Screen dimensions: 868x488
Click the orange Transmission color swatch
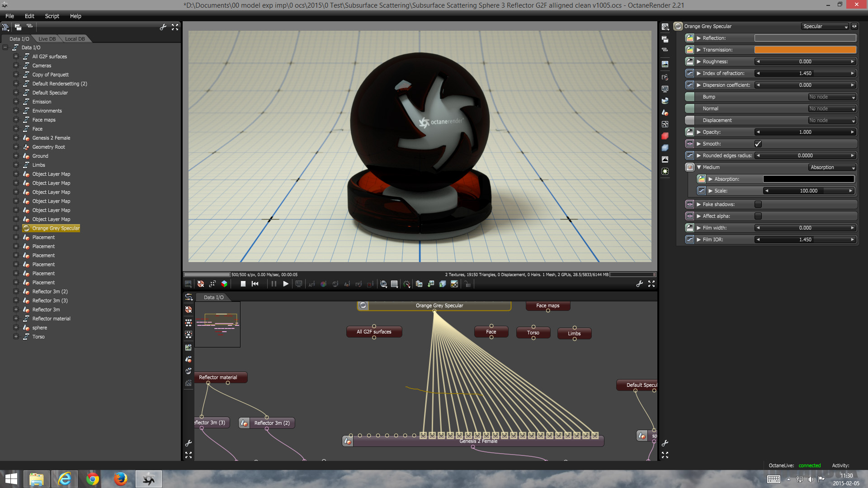click(x=805, y=50)
